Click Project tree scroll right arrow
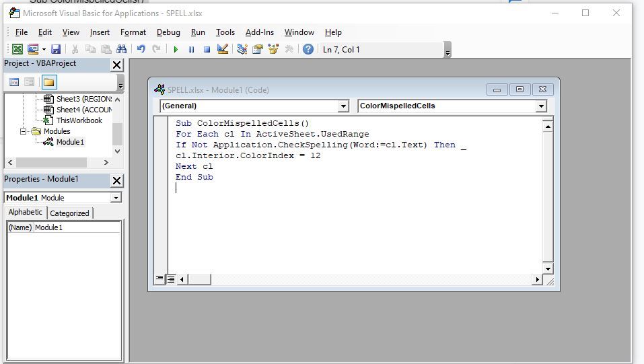Image resolution: width=644 pixels, height=364 pixels. 106,162
